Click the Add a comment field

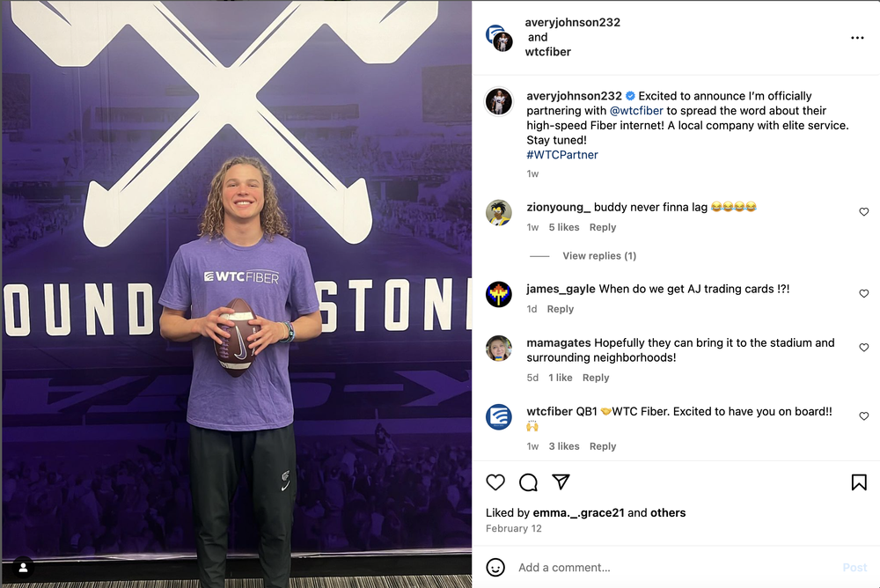pyautogui.click(x=673, y=567)
